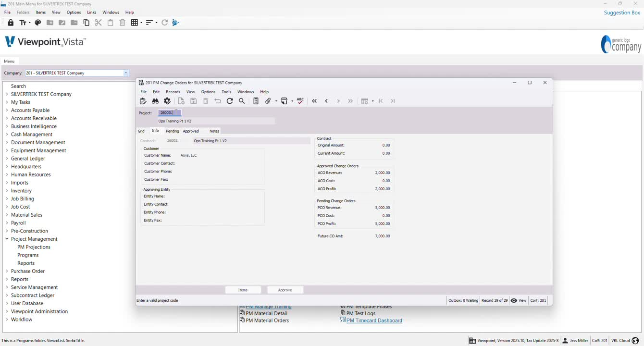
Task: Click the magnifier lookup icon
Action: [x=242, y=101]
